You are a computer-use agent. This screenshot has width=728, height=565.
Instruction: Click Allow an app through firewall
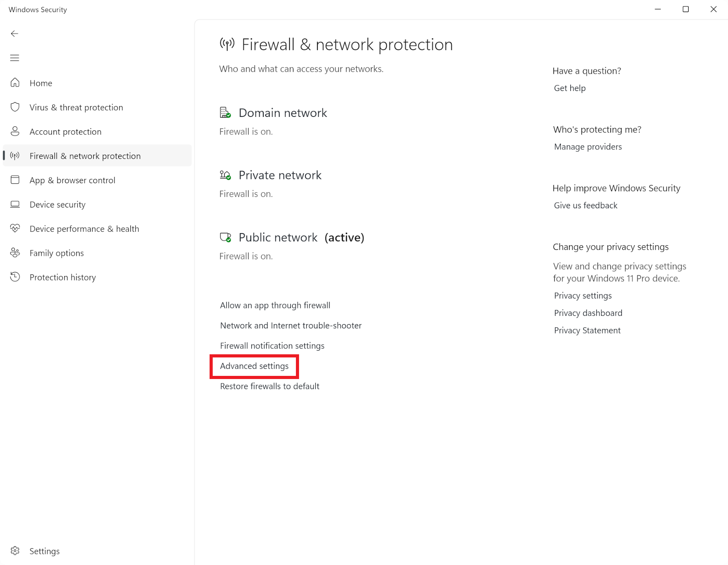click(x=275, y=305)
